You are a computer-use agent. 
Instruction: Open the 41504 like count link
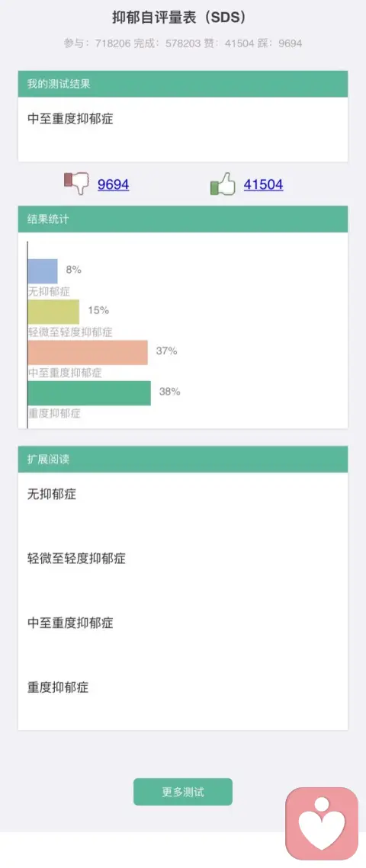[x=263, y=184]
